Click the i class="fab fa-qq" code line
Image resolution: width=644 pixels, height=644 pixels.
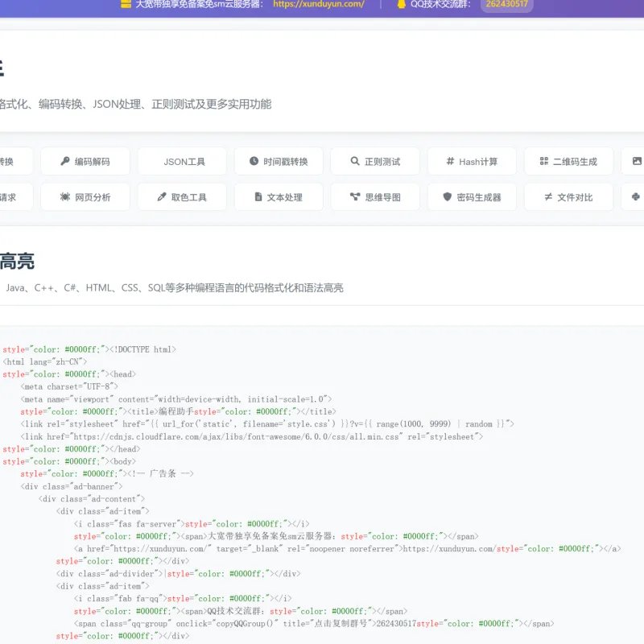[183, 598]
